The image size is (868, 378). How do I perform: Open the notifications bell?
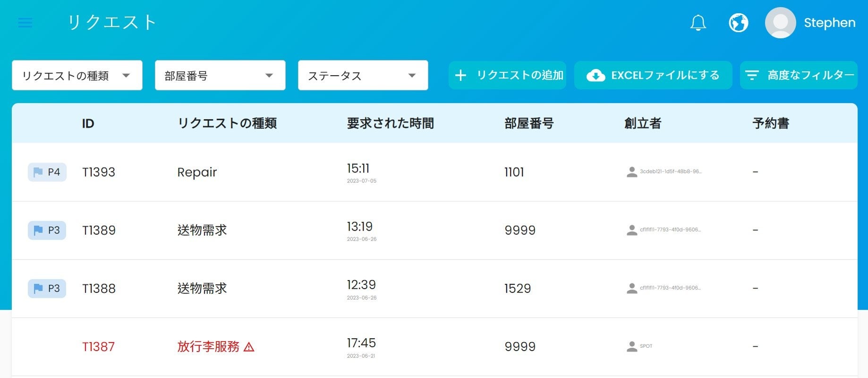tap(698, 23)
